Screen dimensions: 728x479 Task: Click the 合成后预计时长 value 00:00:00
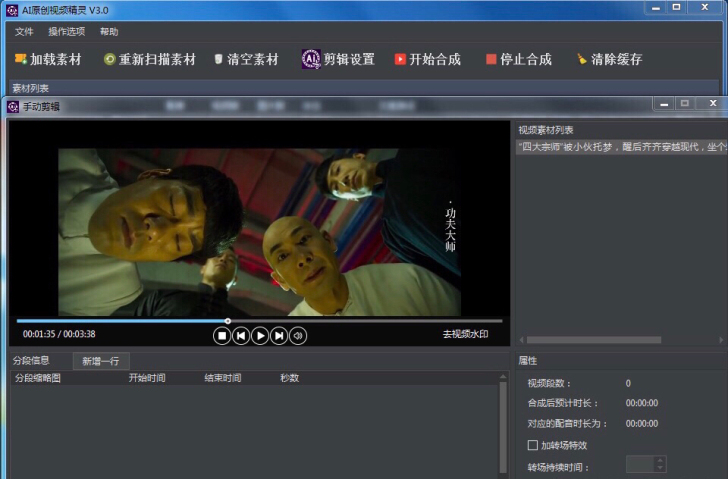click(642, 403)
